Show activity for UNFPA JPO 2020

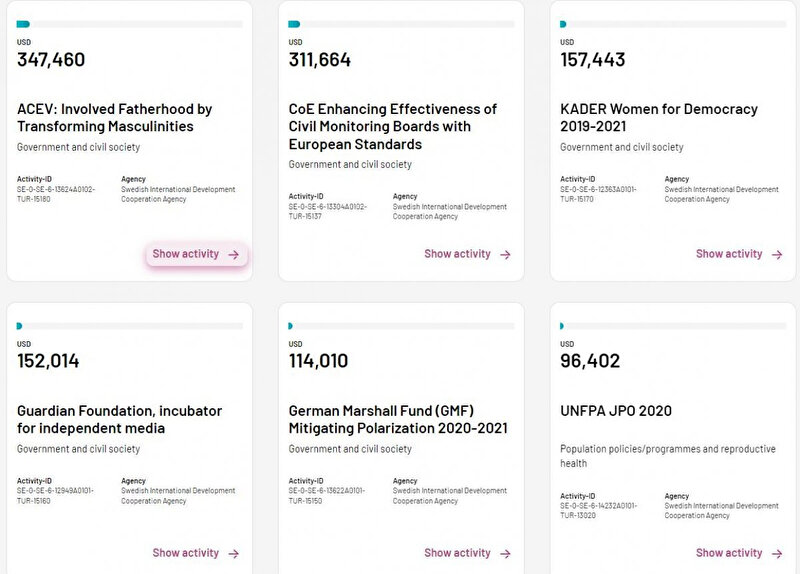click(729, 553)
